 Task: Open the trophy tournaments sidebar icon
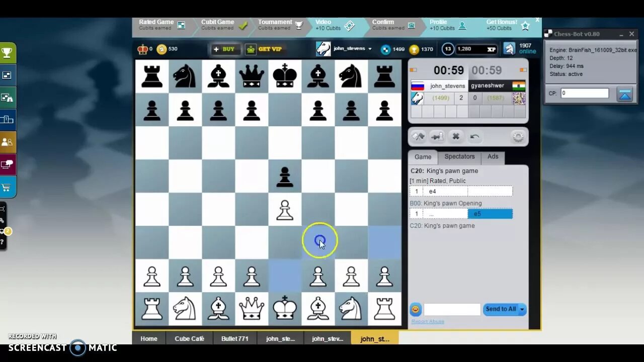(7, 53)
